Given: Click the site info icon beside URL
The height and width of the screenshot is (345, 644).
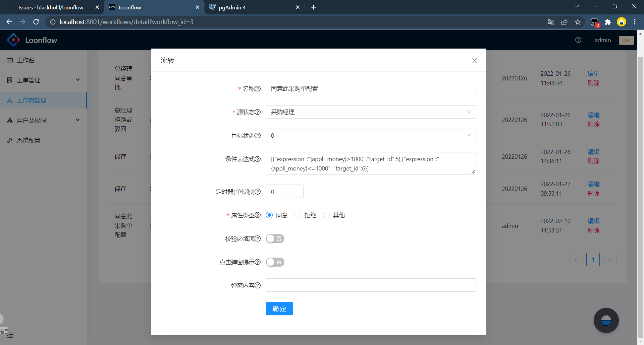Looking at the screenshot, I should coord(53,22).
